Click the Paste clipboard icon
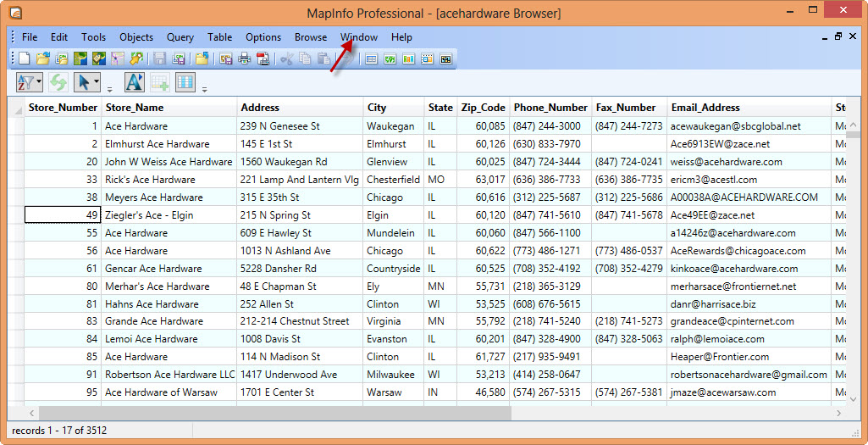This screenshot has height=445, width=868. point(323,58)
